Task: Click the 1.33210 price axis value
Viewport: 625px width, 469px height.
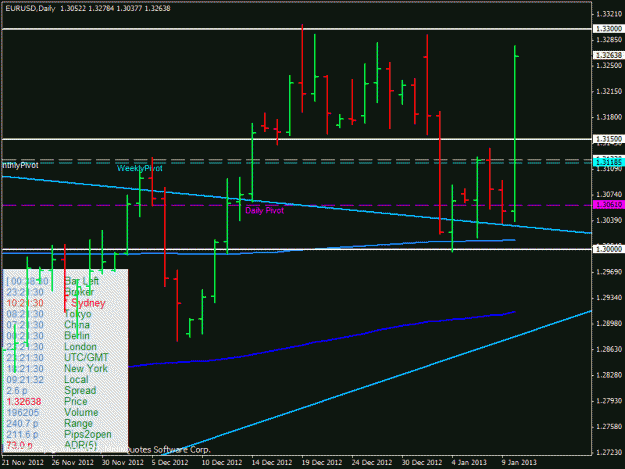Action: 609,14
